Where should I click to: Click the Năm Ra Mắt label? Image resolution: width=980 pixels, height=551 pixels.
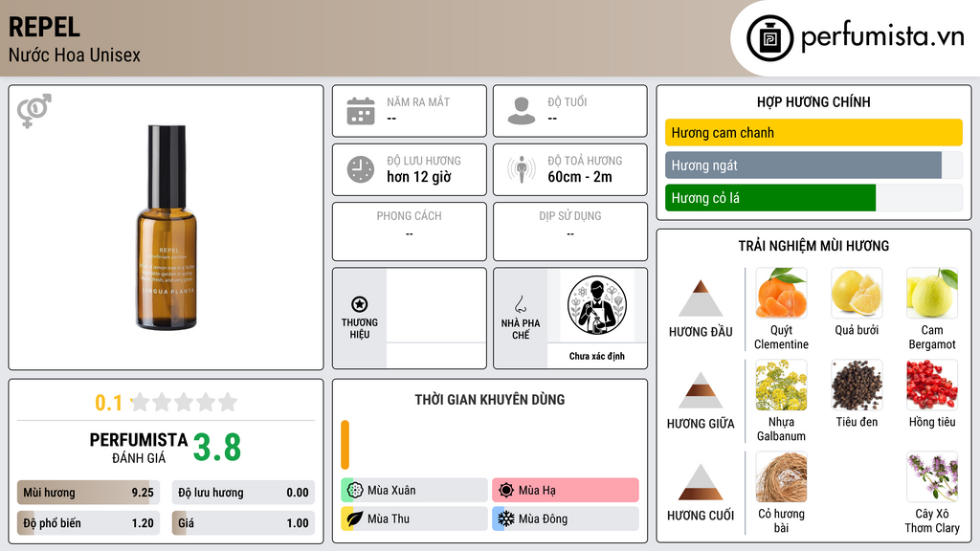click(418, 101)
